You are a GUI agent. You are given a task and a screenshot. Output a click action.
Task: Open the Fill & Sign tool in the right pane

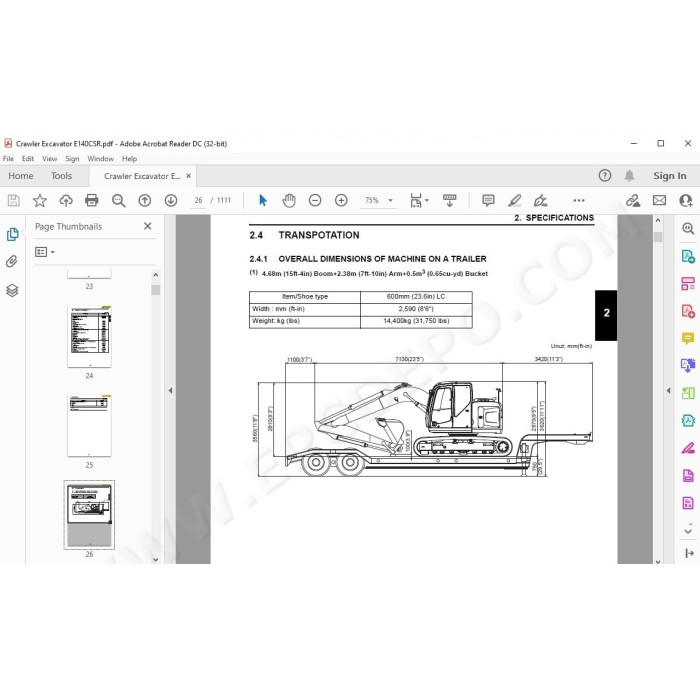688,448
